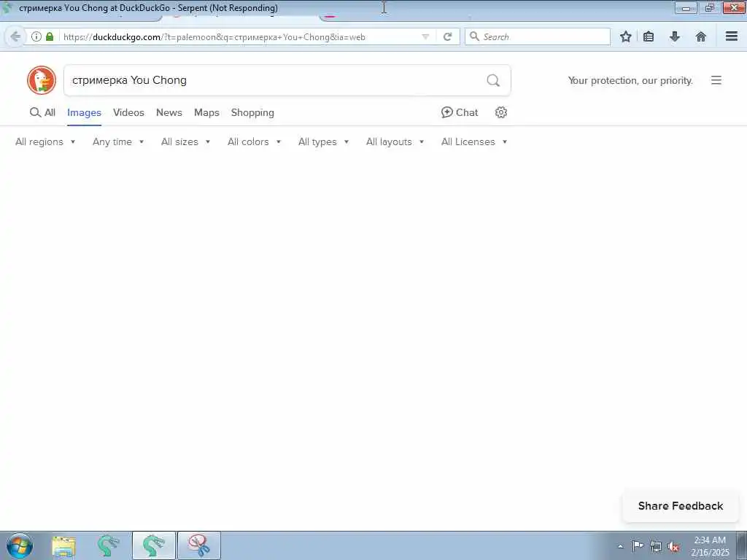Click the browser toolbar Search field
The width and height of the screenshot is (747, 560).
(x=538, y=36)
